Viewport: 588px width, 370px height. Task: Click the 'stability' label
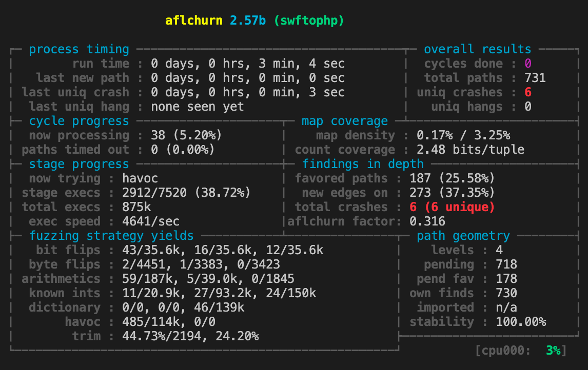pyautogui.click(x=441, y=322)
